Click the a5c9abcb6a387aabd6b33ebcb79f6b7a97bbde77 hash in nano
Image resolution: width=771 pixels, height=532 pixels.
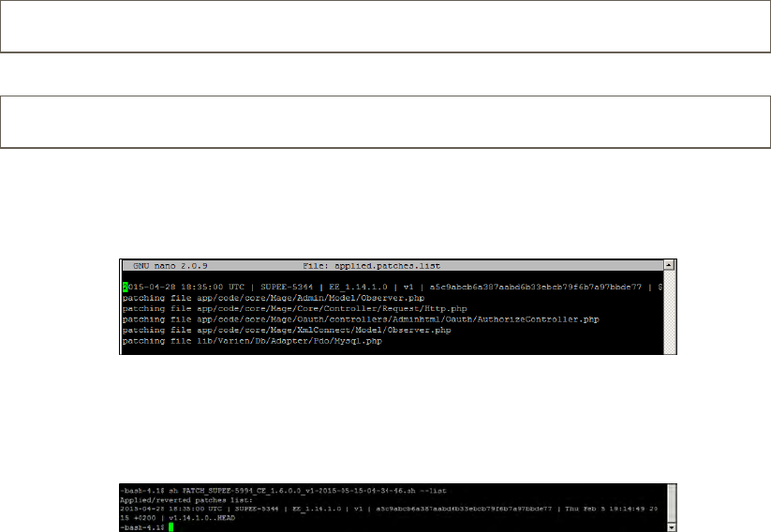coord(536,287)
